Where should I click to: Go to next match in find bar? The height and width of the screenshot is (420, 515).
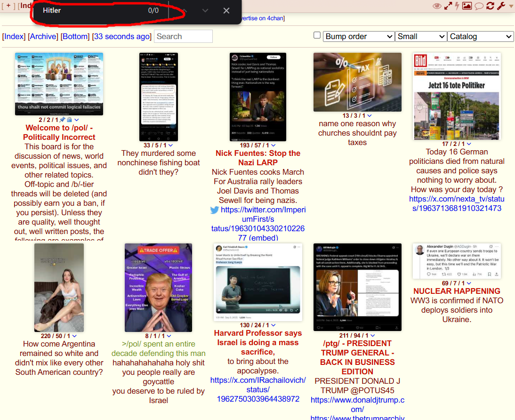pos(205,10)
